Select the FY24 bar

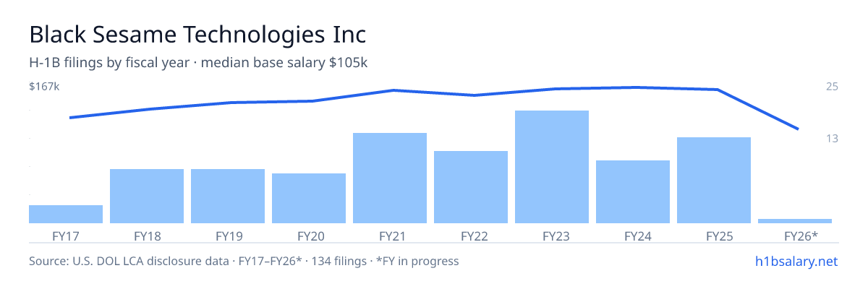click(633, 191)
